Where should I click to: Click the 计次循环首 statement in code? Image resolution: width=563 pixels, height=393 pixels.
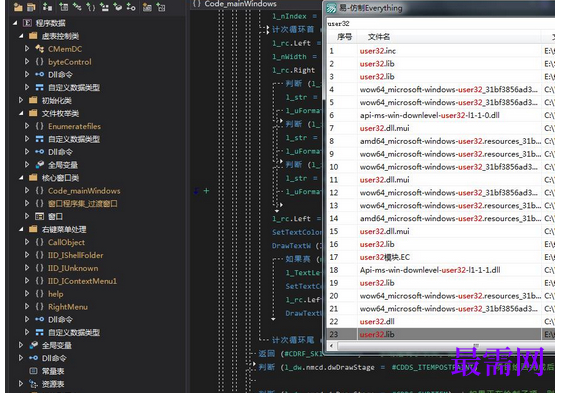pyautogui.click(x=293, y=29)
